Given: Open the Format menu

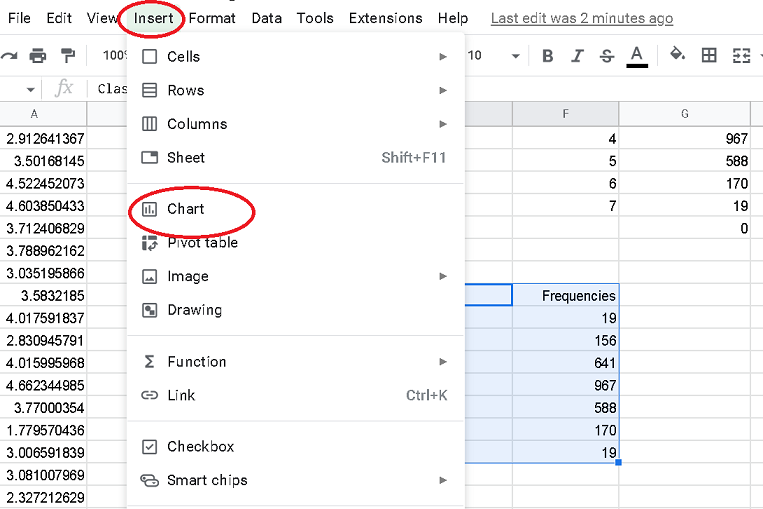Looking at the screenshot, I should (212, 18).
